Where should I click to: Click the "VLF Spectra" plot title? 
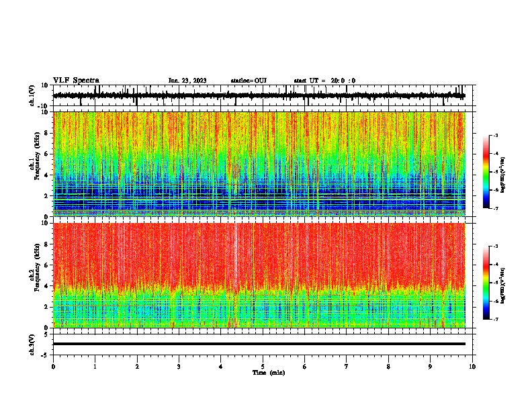pyautogui.click(x=76, y=81)
